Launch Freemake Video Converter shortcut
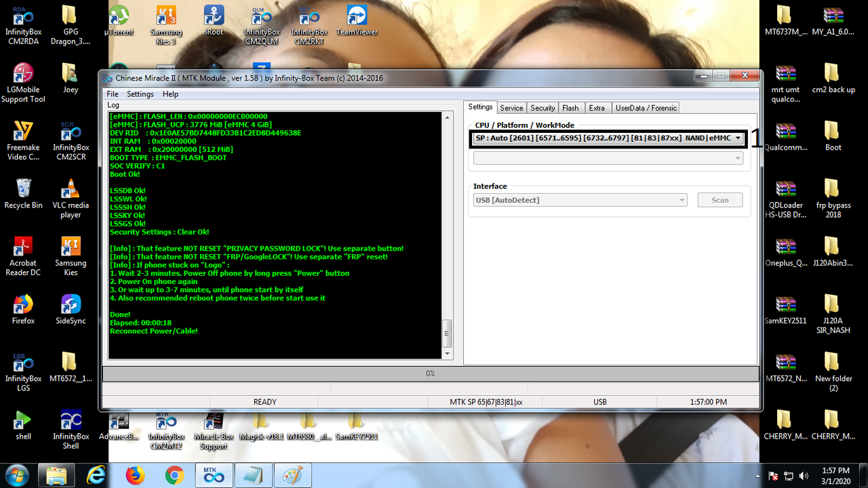This screenshot has width=868, height=488. click(23, 140)
